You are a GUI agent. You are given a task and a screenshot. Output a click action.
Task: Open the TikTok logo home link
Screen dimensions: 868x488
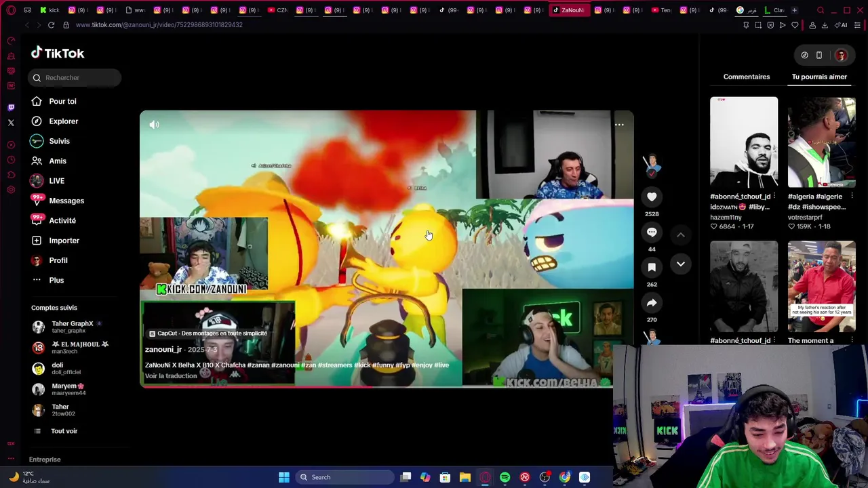pyautogui.click(x=58, y=53)
